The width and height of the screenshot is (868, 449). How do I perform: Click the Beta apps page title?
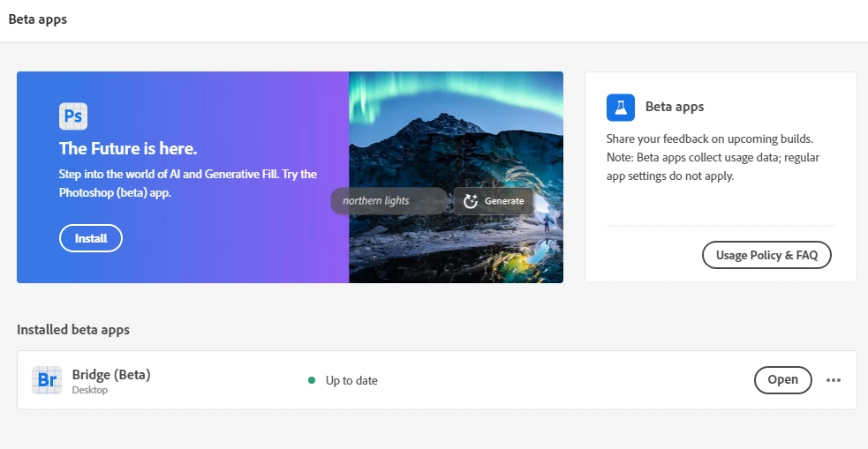coord(38,19)
